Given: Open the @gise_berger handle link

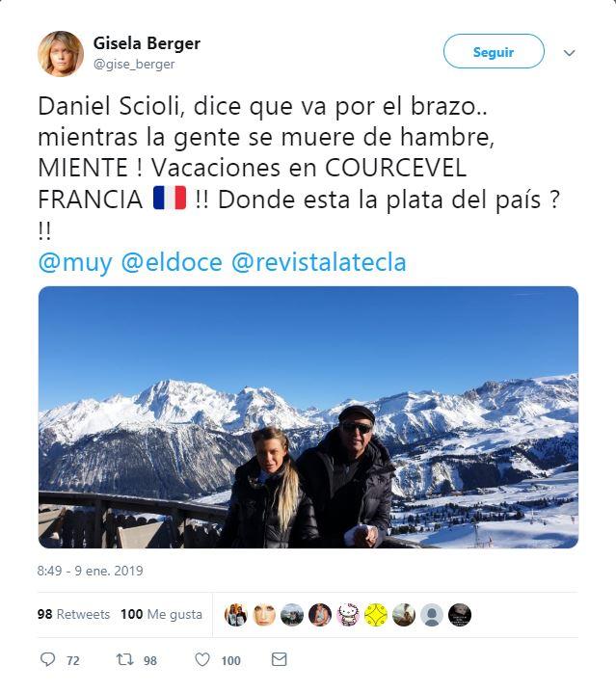Looking at the screenshot, I should [x=134, y=65].
